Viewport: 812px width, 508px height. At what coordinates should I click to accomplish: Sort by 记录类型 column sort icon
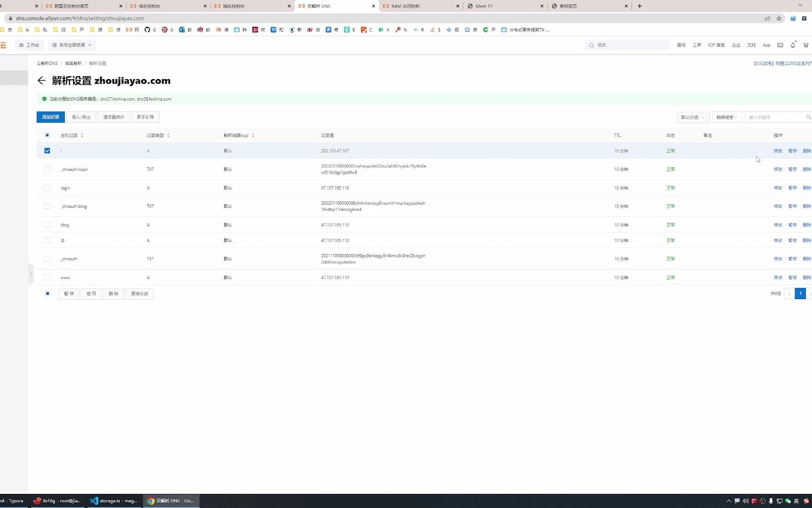[168, 135]
